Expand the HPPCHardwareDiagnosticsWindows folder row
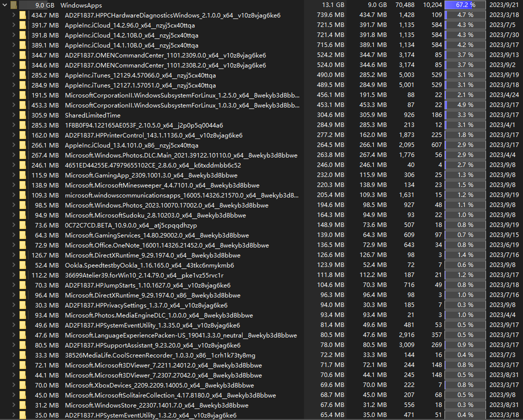Screen dimensions: 523x420 pos(13,15)
